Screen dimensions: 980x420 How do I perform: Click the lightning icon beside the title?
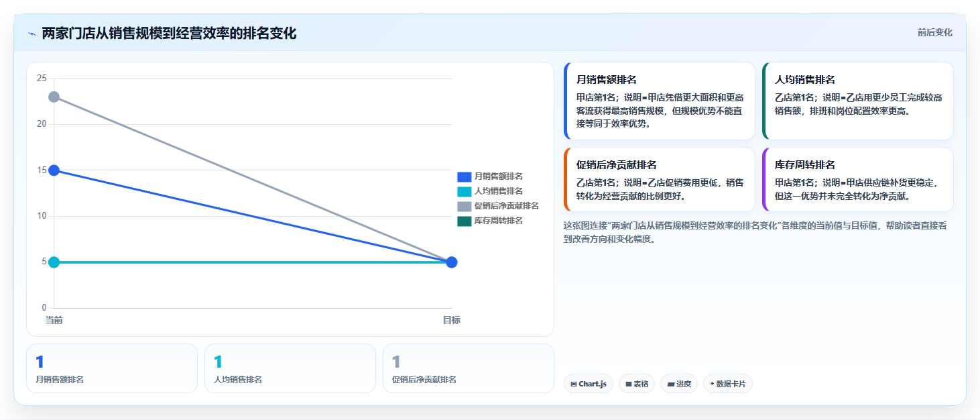[x=32, y=34]
